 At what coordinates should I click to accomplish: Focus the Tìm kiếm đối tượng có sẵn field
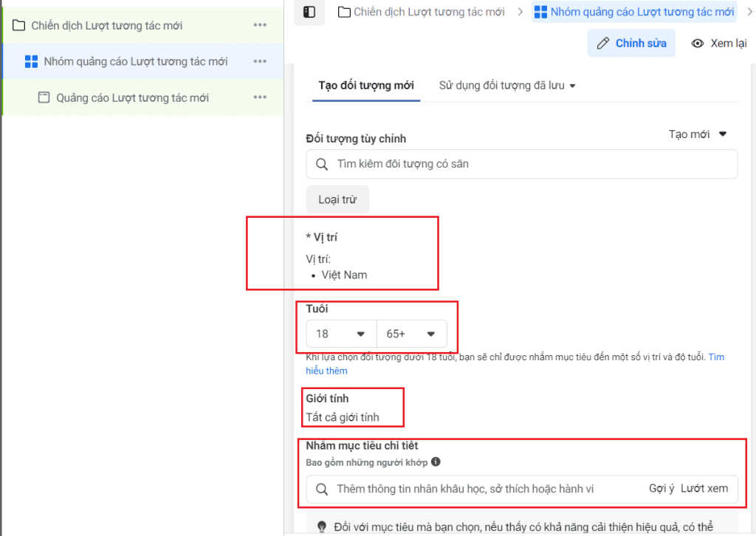(x=522, y=165)
